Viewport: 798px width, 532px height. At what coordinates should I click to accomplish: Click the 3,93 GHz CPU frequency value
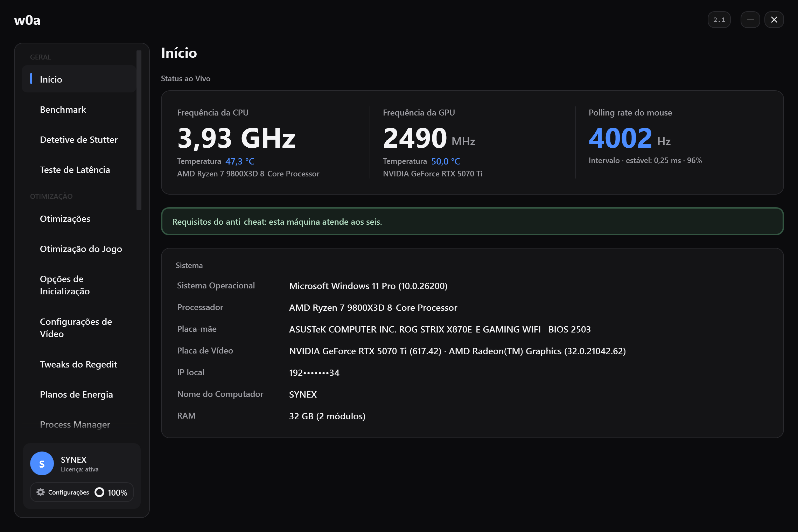(x=237, y=138)
